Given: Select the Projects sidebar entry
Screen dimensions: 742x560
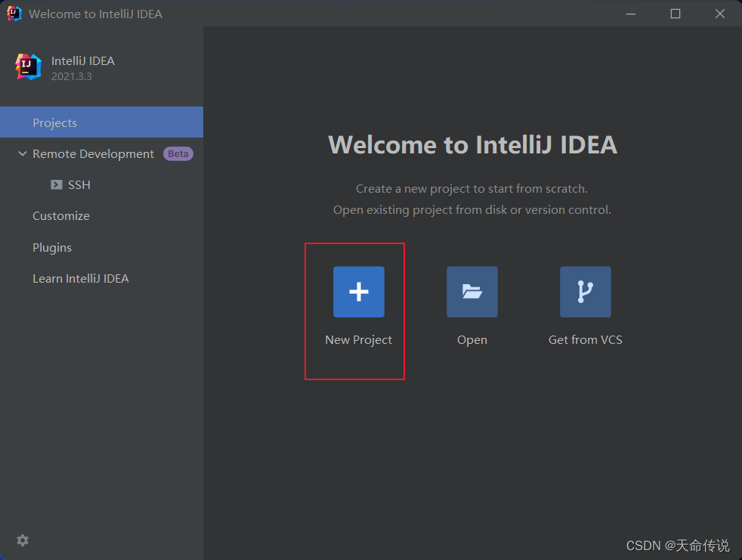Looking at the screenshot, I should point(54,122).
